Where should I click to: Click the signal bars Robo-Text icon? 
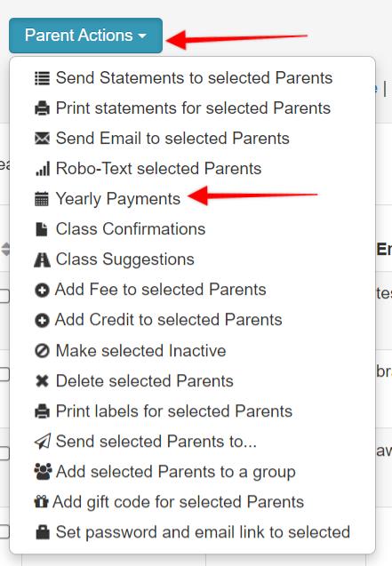pyautogui.click(x=43, y=169)
